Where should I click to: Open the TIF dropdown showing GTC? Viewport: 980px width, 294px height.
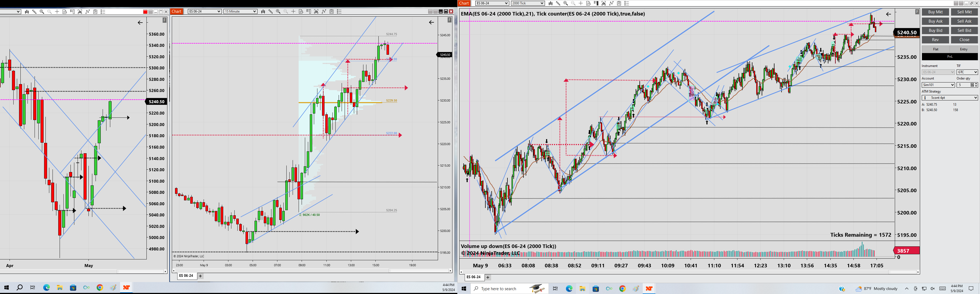[x=967, y=72]
